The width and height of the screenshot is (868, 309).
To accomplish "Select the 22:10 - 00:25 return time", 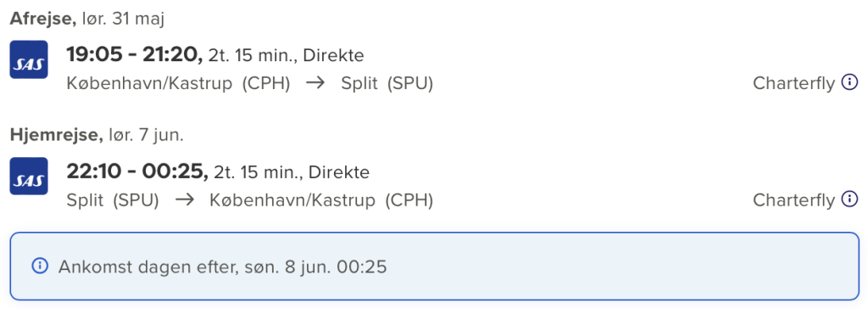I will pos(137,171).
